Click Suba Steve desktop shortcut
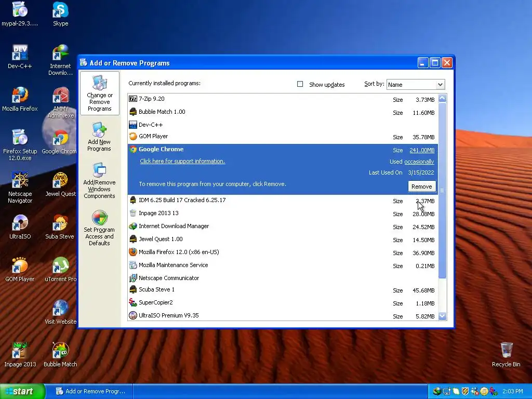Image resolution: width=532 pixels, height=399 pixels. pyautogui.click(x=60, y=227)
